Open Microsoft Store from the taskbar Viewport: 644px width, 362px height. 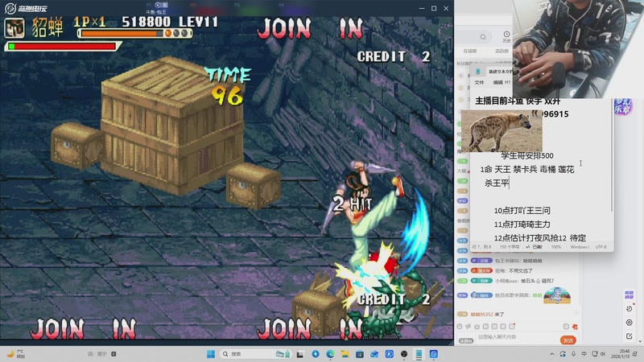[360, 354]
